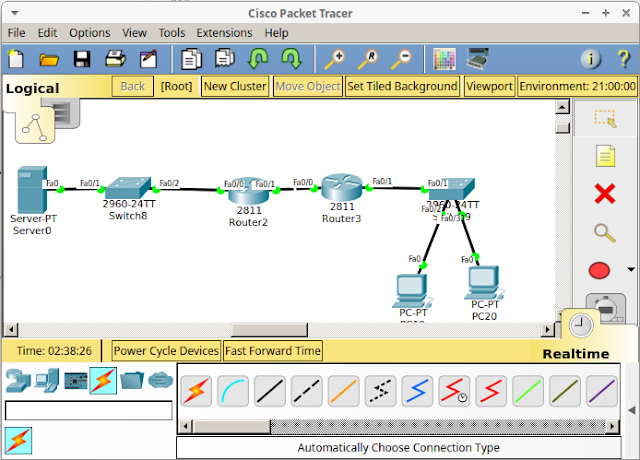Zoom out with magnifier minus icon
The image size is (640, 460).
pos(401,59)
